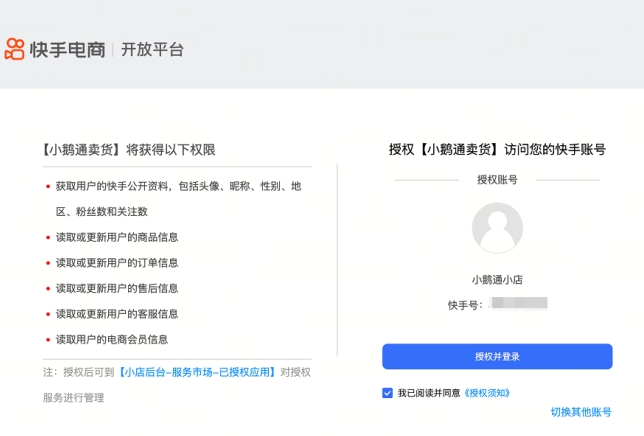Open the 《授权须知》 link
This screenshot has width=644, height=436.
click(x=487, y=393)
